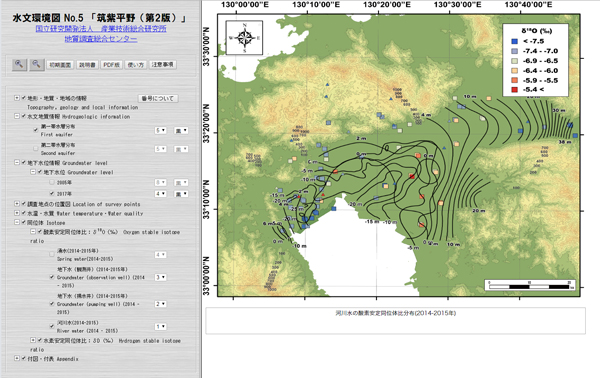600x378 pixels.
Task: Open the 2017年 color dropdown
Action: click(181, 194)
